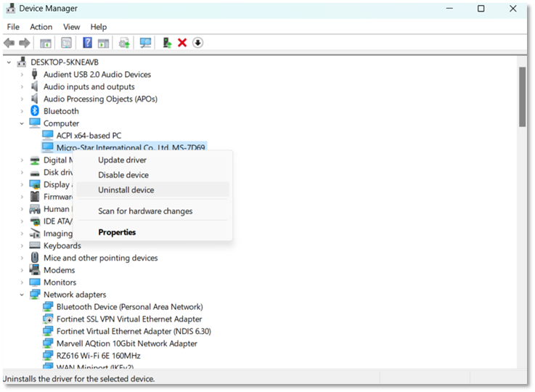Click the Monitors category icon
This screenshot has height=392, width=535.
click(x=35, y=282)
